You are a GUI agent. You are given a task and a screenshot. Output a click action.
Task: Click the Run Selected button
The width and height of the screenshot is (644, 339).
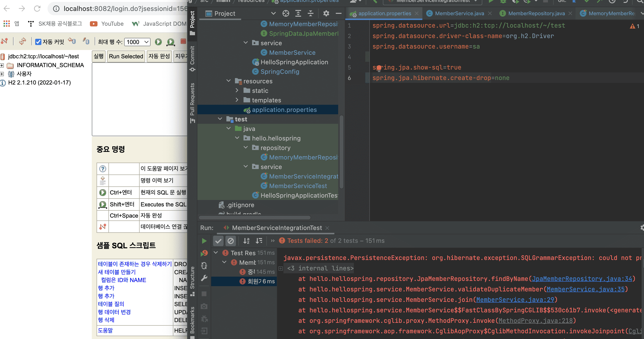pyautogui.click(x=126, y=56)
